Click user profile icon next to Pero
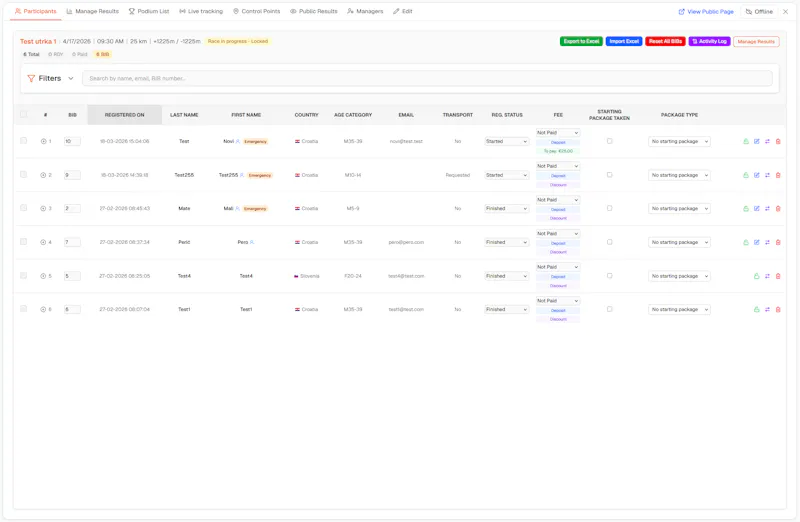The image size is (800, 522). [252, 242]
